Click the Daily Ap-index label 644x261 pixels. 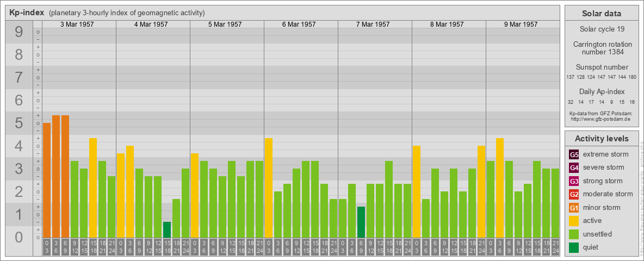[602, 92]
